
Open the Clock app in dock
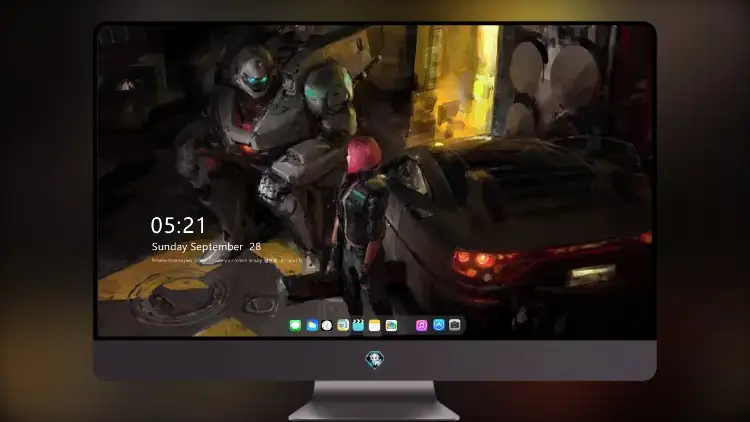(x=327, y=325)
